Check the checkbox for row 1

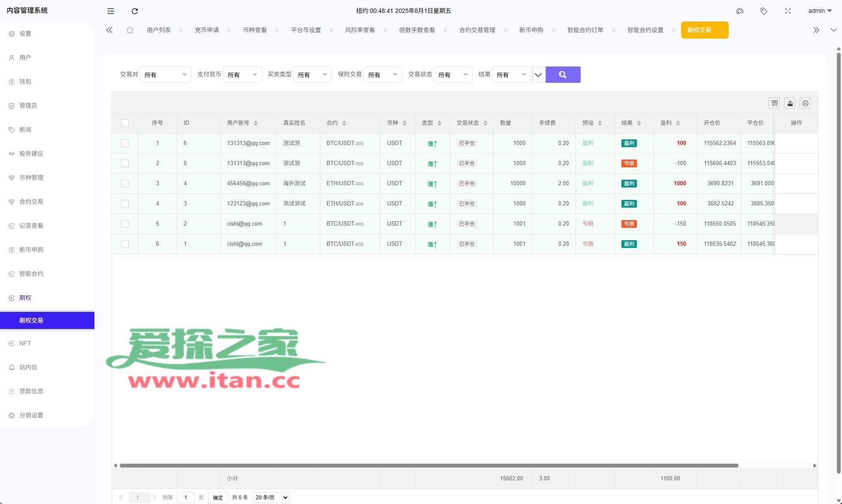coord(125,143)
